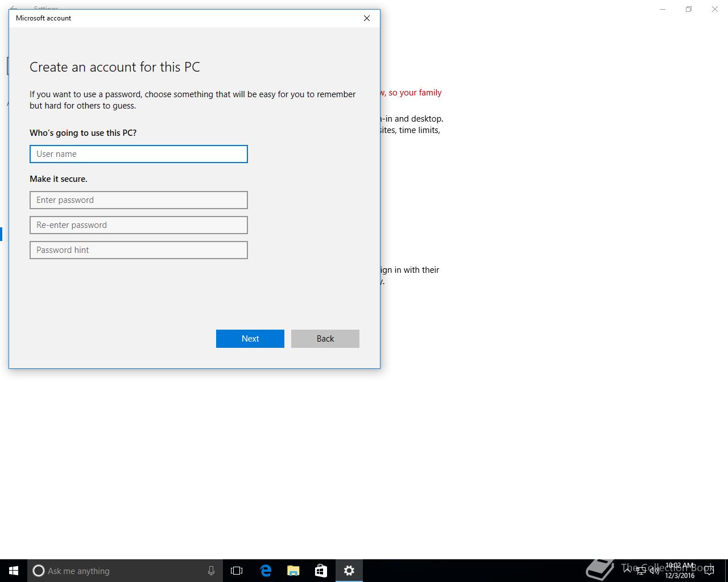Screen dimensions: 728x582
Task: Select the Settings gear on the taskbar
Action: 349,571
